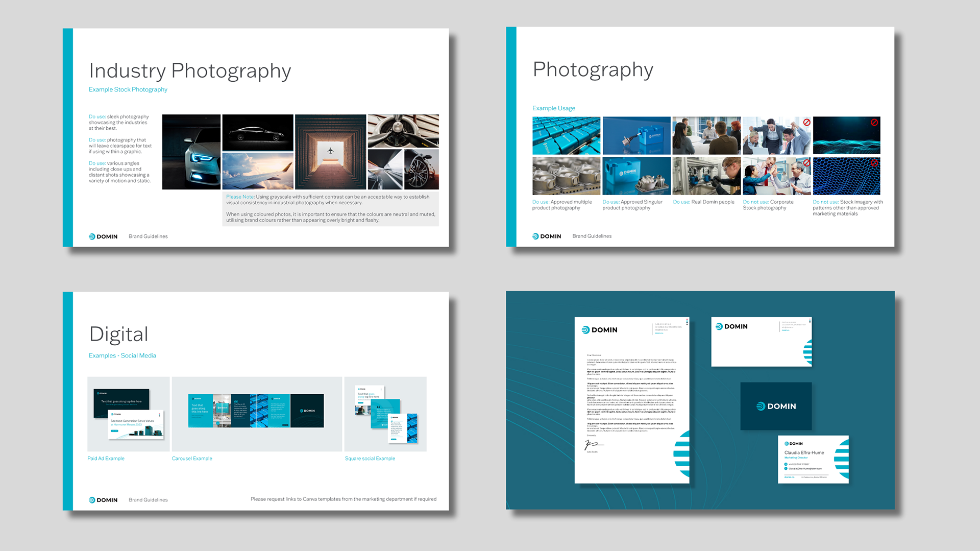
Task: Click the DOMIN logo on Industry Photography slide
Action: tap(103, 236)
